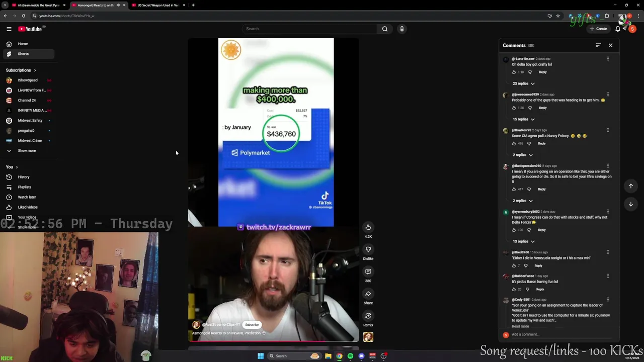Viewport: 644px width, 362px height.
Task: Share this short
Action: point(368,294)
